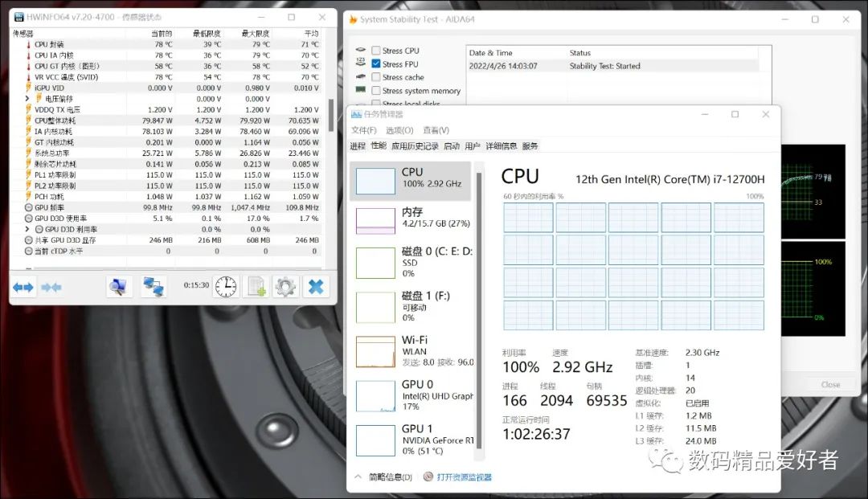This screenshot has width=868, height=499.
Task: Select GPU 0 Intel UHD Graphics item
Action: (410, 395)
